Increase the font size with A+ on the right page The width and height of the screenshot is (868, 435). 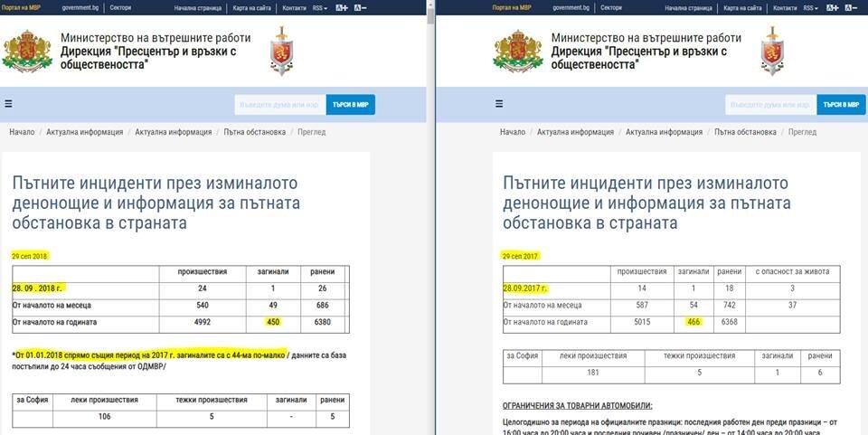point(833,8)
